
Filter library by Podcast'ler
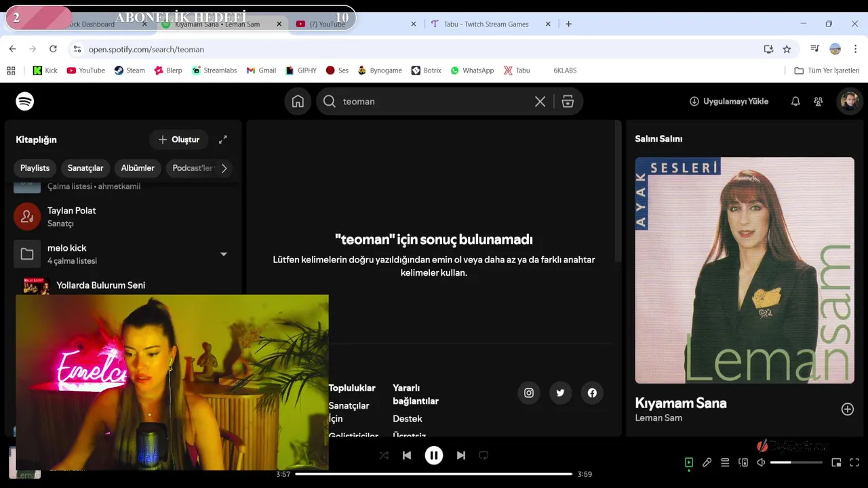(192, 168)
